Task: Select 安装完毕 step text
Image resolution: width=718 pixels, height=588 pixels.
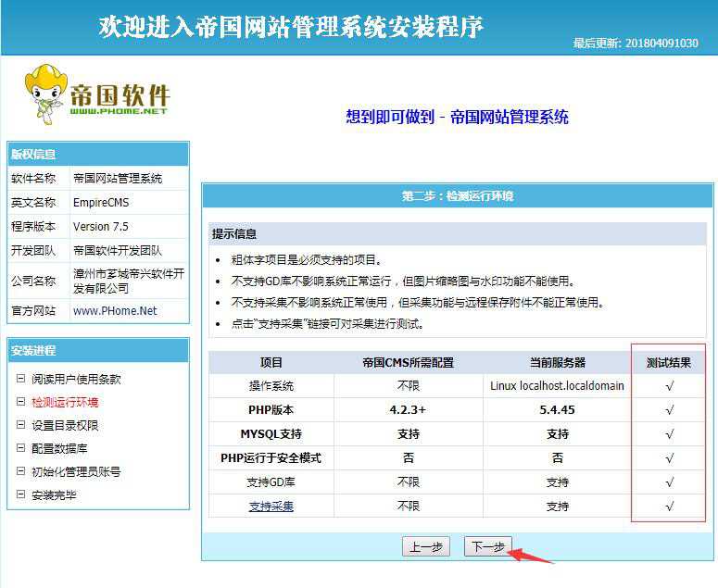Action: pyautogui.click(x=54, y=494)
